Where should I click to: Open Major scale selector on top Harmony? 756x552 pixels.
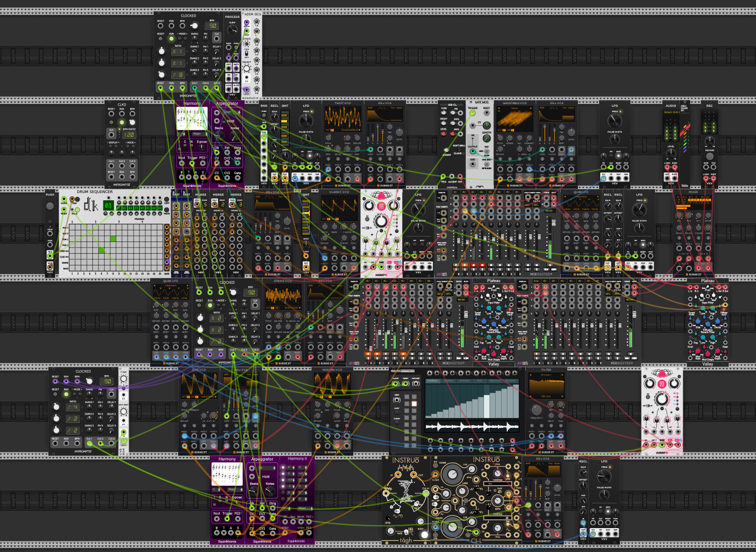pyautogui.click(x=198, y=134)
